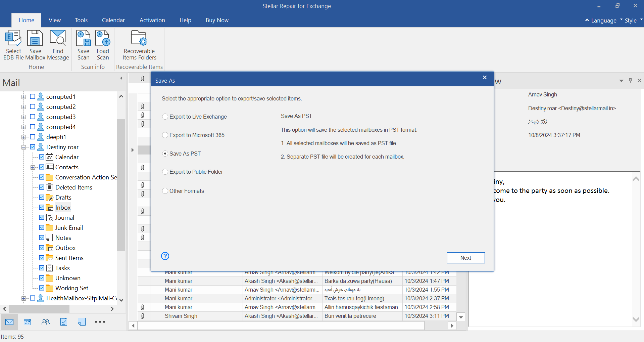Collapse the Destiny roar mailbox tree
The height and width of the screenshot is (342, 644).
pyautogui.click(x=23, y=147)
